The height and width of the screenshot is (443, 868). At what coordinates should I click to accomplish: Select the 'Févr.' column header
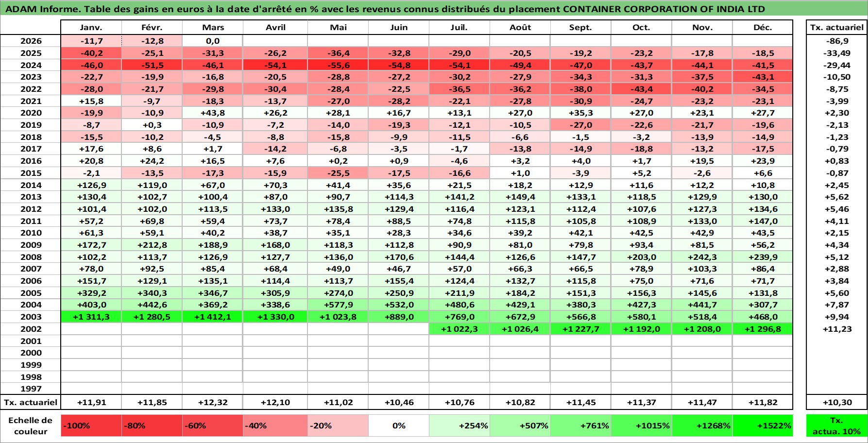[152, 27]
